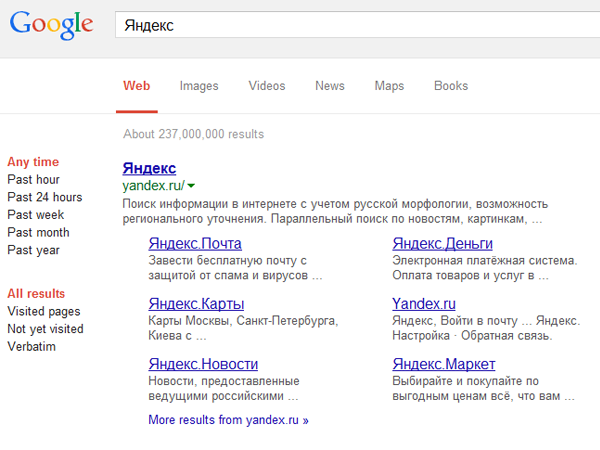Open the Яндекс.Маркет sitelink
The height and width of the screenshot is (450, 600).
[x=443, y=364]
